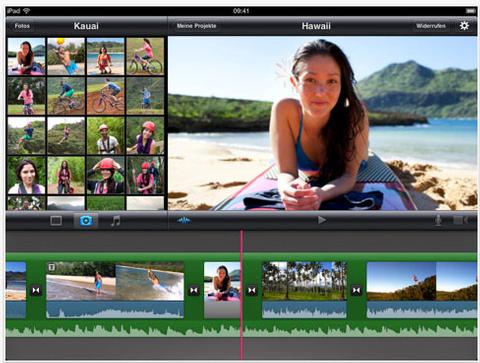Play the Hawaii project preview

point(322,220)
